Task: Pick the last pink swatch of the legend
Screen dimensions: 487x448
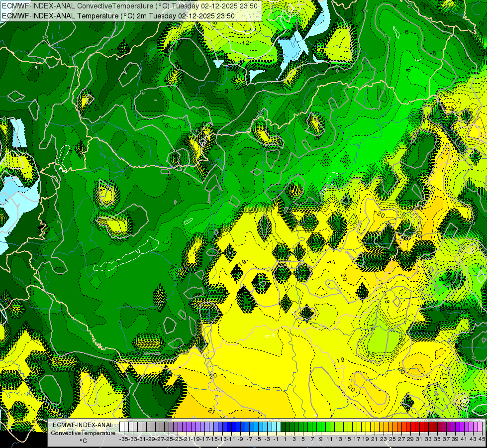Action: pyautogui.click(x=480, y=427)
